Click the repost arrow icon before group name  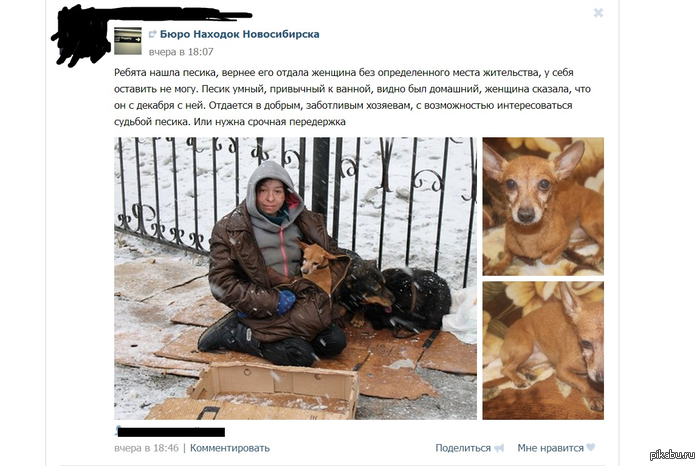point(153,34)
